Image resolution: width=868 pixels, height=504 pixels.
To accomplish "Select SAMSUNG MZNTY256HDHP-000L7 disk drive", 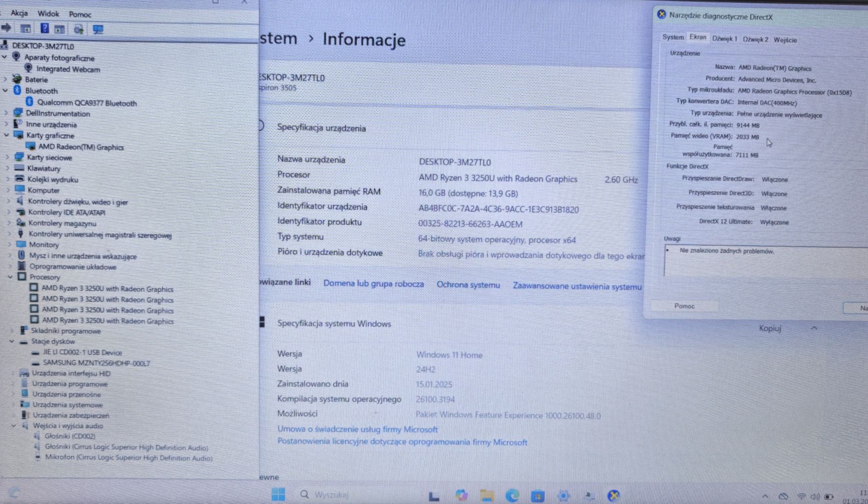I will [x=96, y=362].
